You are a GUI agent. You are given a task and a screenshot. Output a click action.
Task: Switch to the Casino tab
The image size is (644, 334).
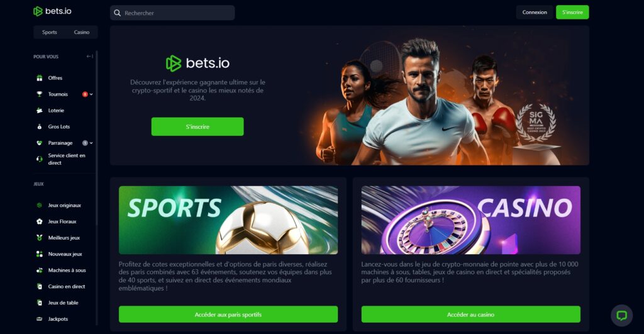82,32
